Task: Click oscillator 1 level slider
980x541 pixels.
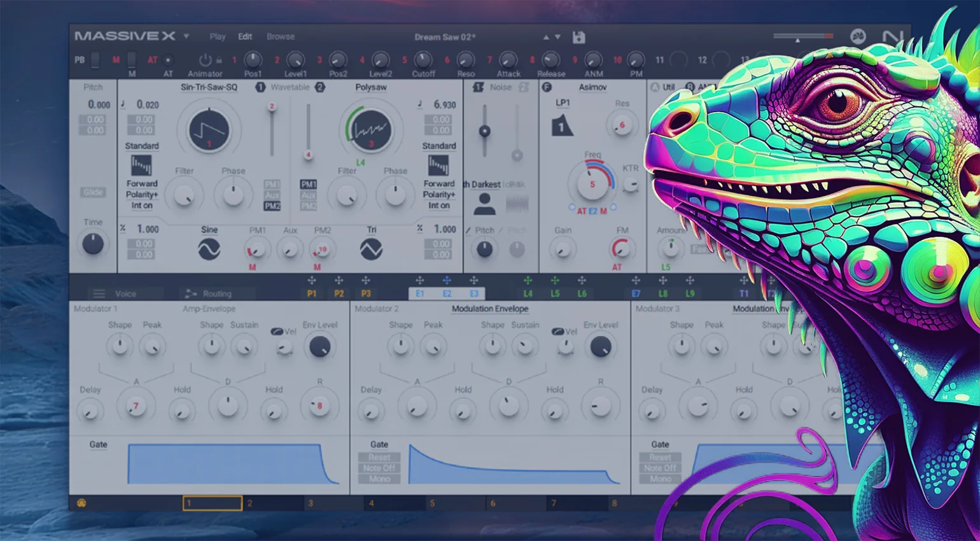Action: click(272, 130)
